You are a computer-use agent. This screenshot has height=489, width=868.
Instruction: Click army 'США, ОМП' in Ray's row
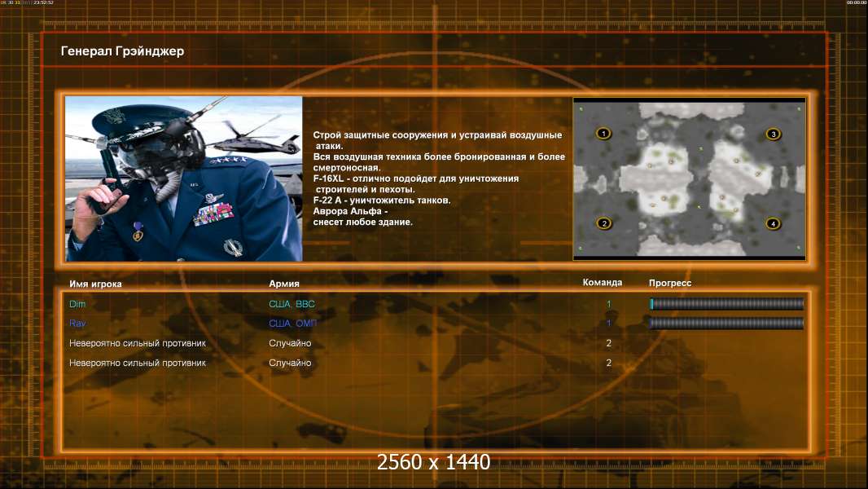pyautogui.click(x=293, y=324)
